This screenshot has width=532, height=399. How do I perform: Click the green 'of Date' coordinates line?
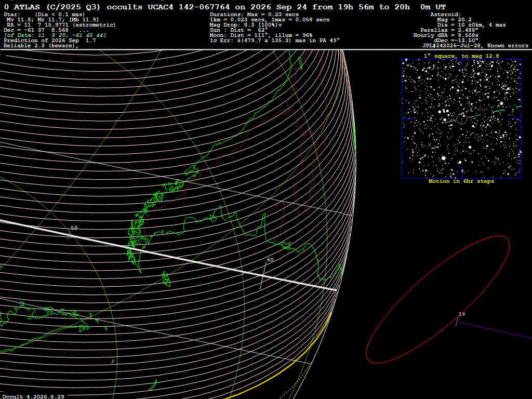(x=55, y=35)
